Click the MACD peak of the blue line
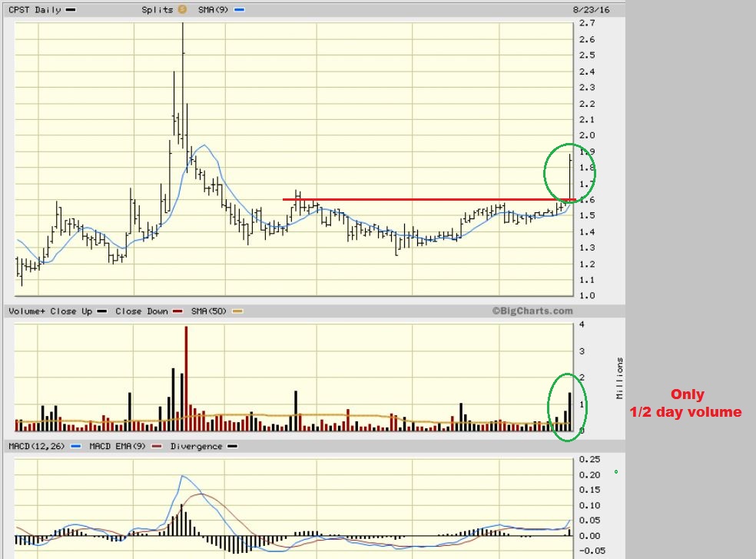This screenshot has width=756, height=559. click(184, 476)
